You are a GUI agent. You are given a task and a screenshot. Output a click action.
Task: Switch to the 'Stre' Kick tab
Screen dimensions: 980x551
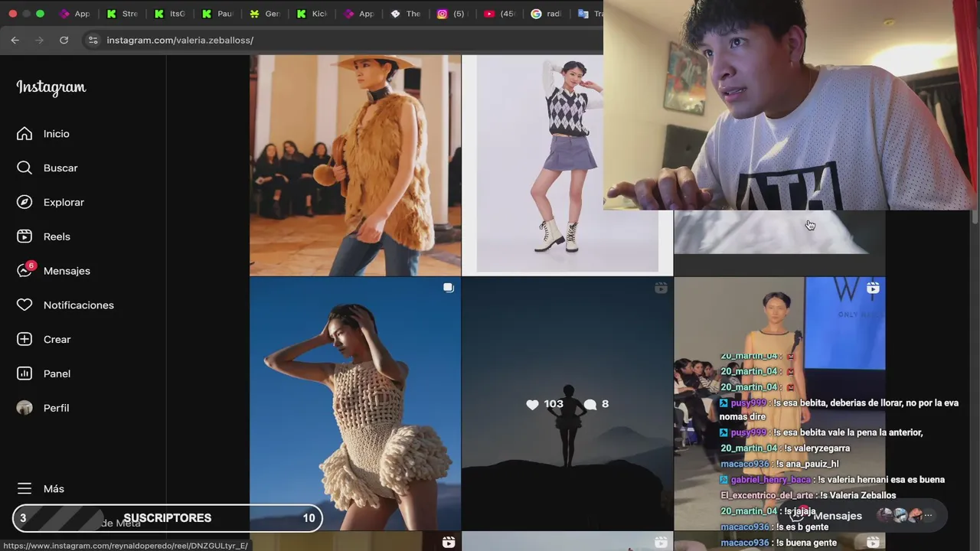(x=122, y=14)
